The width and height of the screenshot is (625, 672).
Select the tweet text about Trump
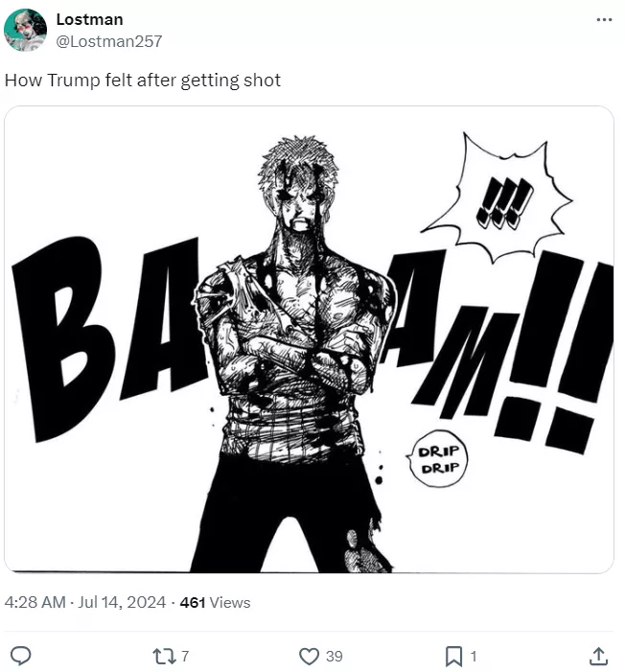click(x=142, y=81)
